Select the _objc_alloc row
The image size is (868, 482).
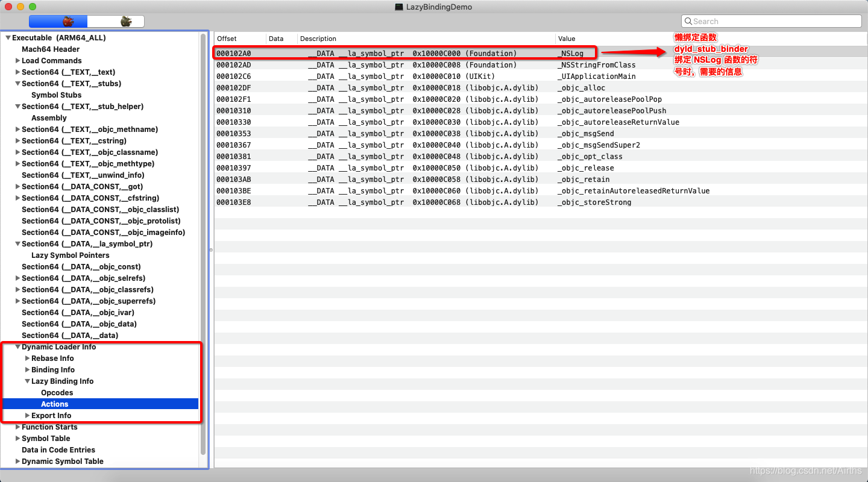(x=541, y=88)
